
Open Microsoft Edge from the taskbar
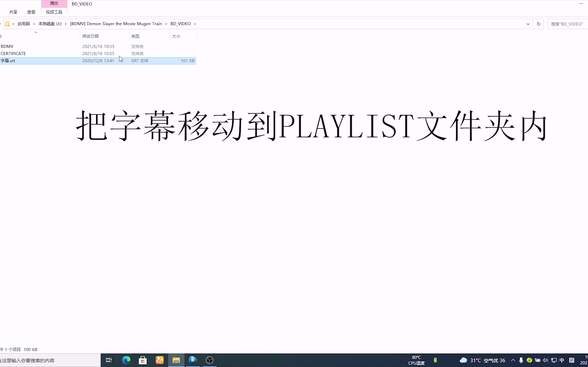click(126, 360)
